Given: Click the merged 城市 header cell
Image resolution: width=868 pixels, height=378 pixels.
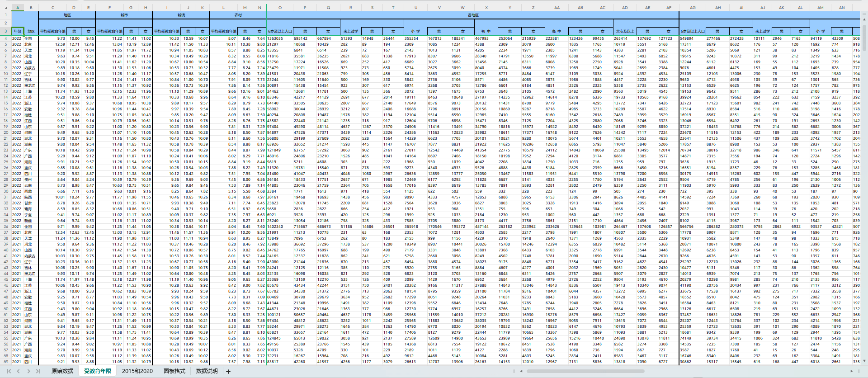Looking at the screenshot, I should (x=124, y=15).
